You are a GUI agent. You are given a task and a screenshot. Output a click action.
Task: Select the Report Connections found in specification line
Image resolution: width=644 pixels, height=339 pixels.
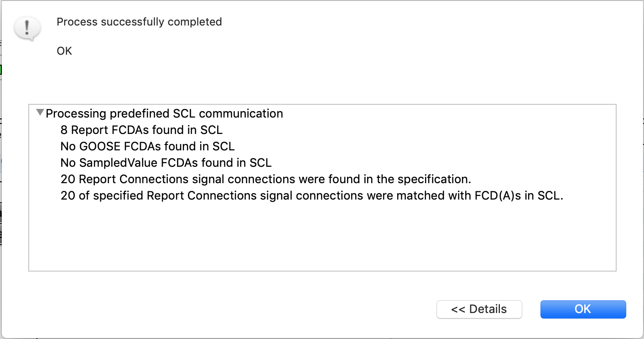point(265,179)
